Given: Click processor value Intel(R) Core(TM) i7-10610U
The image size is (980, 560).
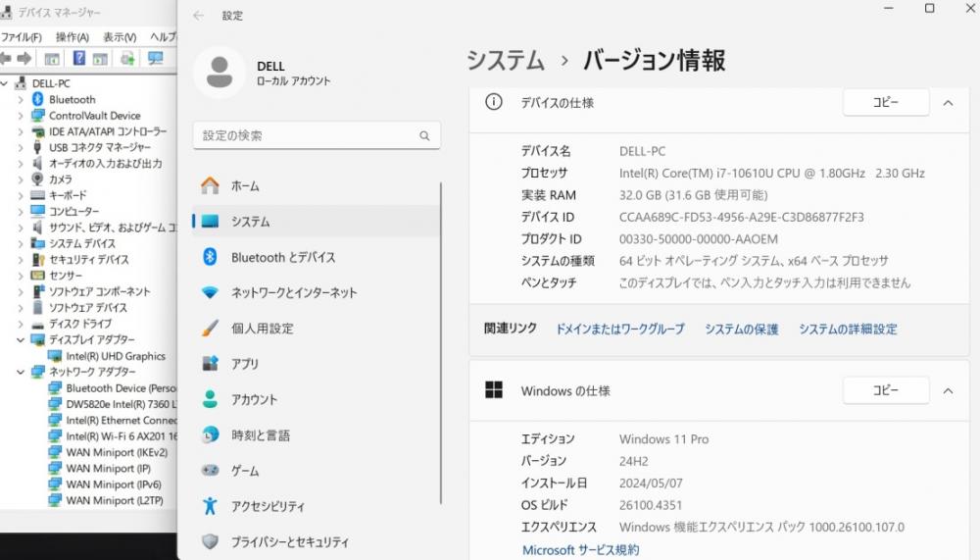Looking at the screenshot, I should [x=772, y=174].
